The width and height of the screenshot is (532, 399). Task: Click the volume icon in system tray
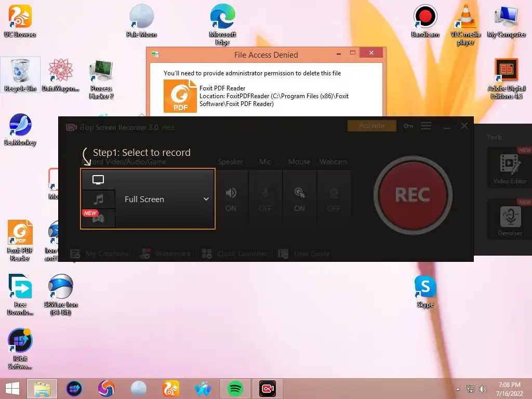[483, 389]
